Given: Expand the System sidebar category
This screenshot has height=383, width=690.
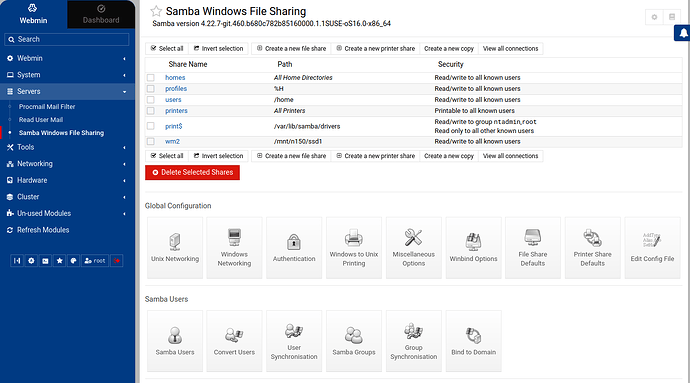Looking at the screenshot, I should click(x=67, y=75).
